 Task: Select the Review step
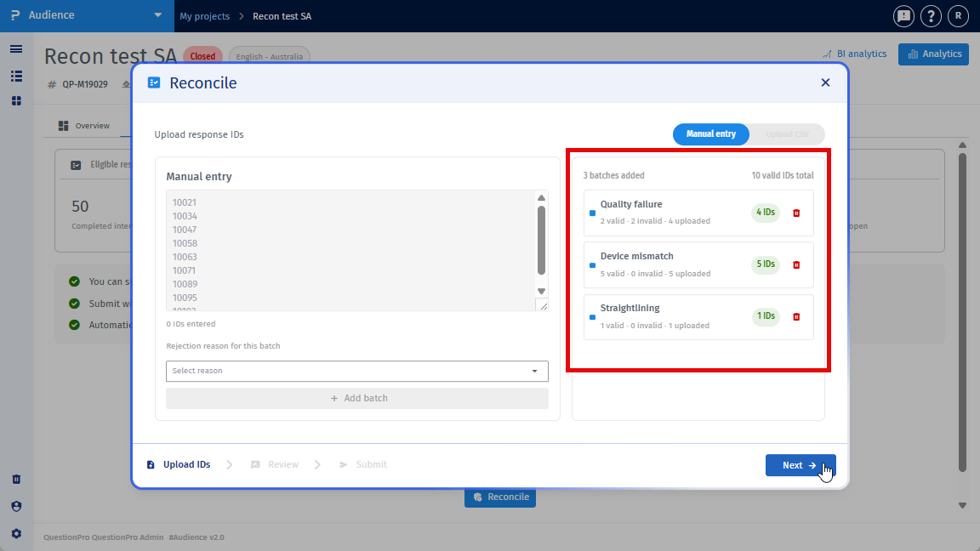275,465
